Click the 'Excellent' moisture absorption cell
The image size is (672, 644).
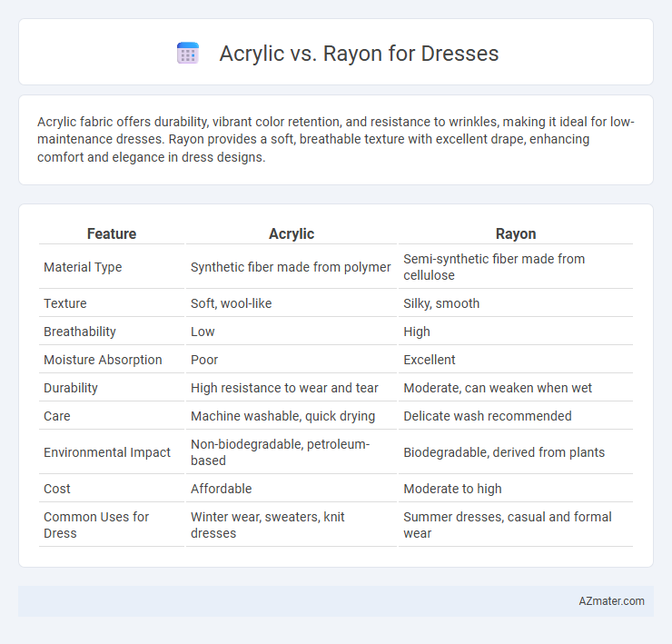pos(429,360)
